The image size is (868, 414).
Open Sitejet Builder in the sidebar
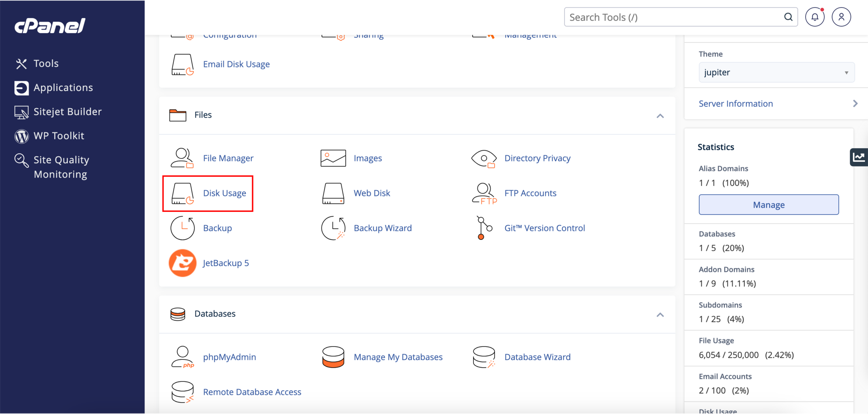pyautogui.click(x=58, y=112)
